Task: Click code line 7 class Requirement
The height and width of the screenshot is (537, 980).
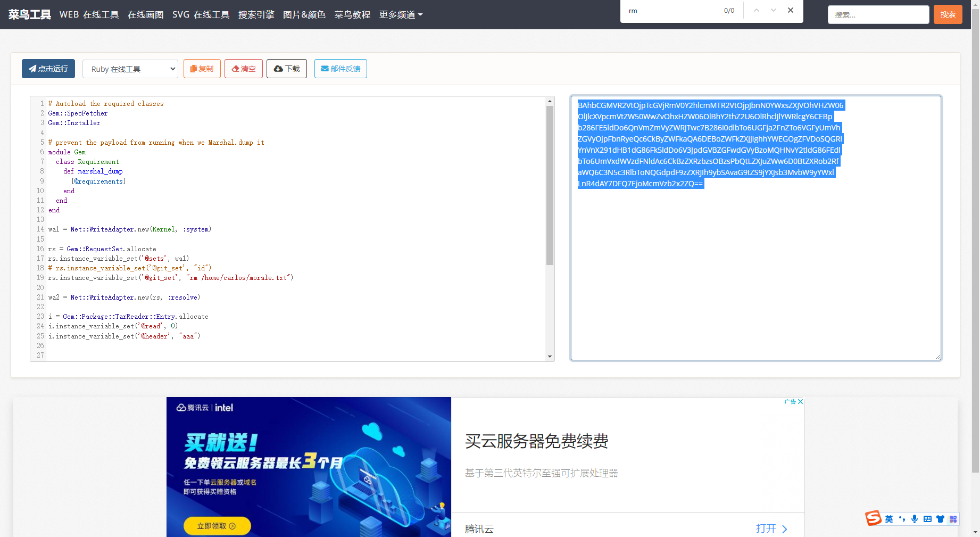Action: tap(87, 162)
